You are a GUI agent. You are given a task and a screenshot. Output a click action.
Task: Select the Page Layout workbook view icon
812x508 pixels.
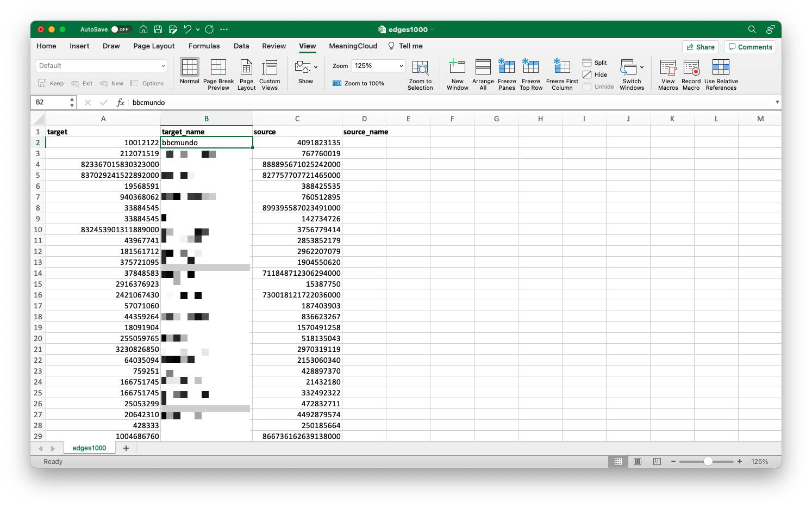pos(246,74)
